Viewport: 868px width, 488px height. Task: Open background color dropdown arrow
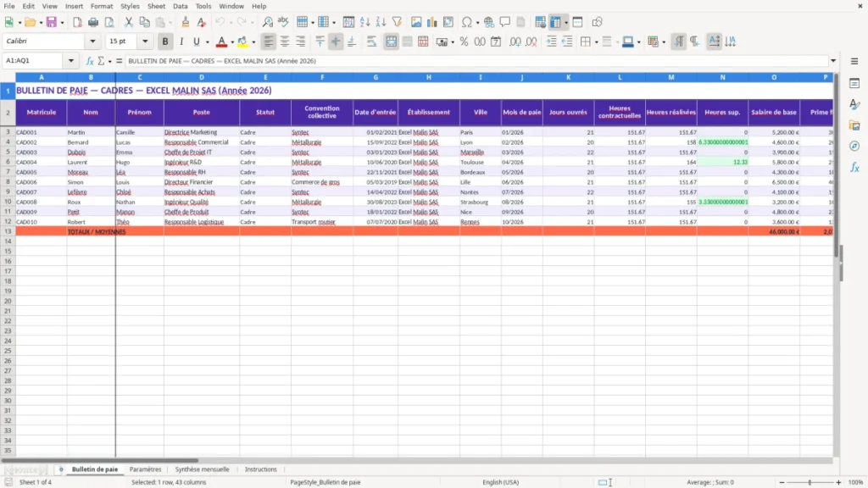[253, 42]
